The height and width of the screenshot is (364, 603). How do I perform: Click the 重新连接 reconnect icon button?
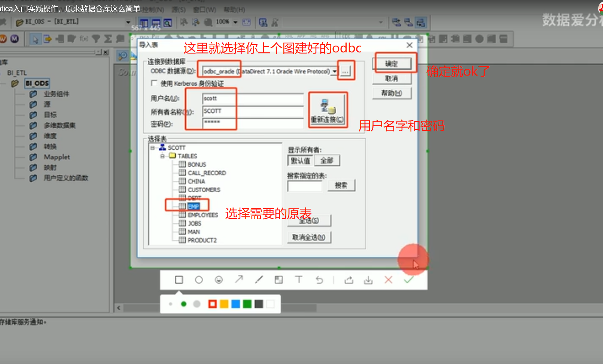coord(328,109)
